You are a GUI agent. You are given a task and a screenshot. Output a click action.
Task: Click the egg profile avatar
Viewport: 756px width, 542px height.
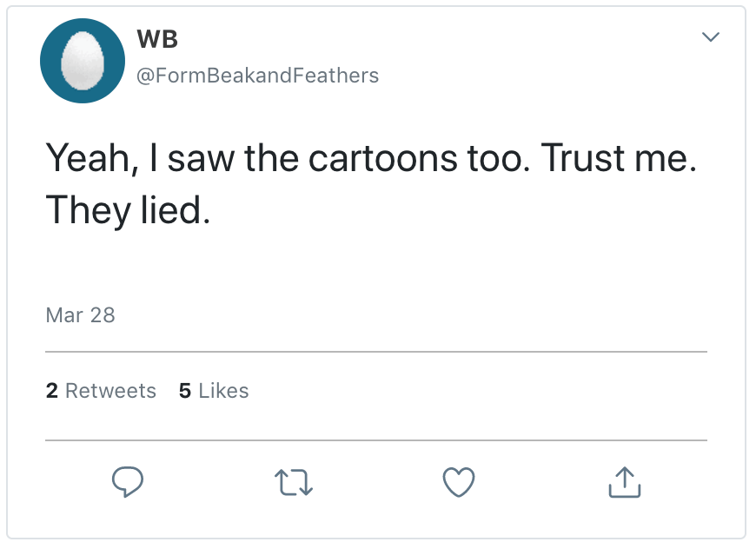point(83,62)
